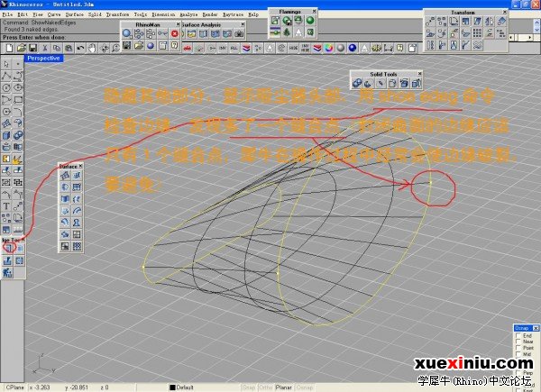Image resolution: width=541 pixels, height=392 pixels.
Task: Select the Copy tool in Transform palette
Action: pyautogui.click(x=442, y=22)
